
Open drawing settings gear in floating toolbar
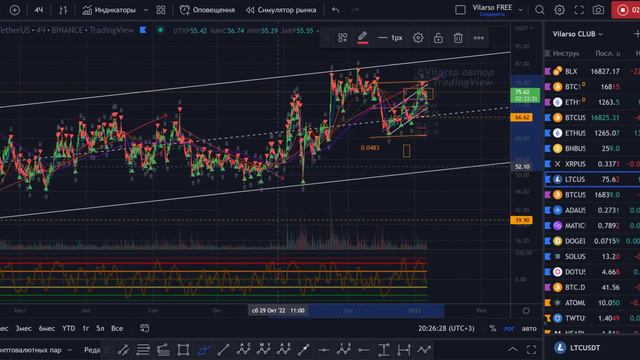418,38
